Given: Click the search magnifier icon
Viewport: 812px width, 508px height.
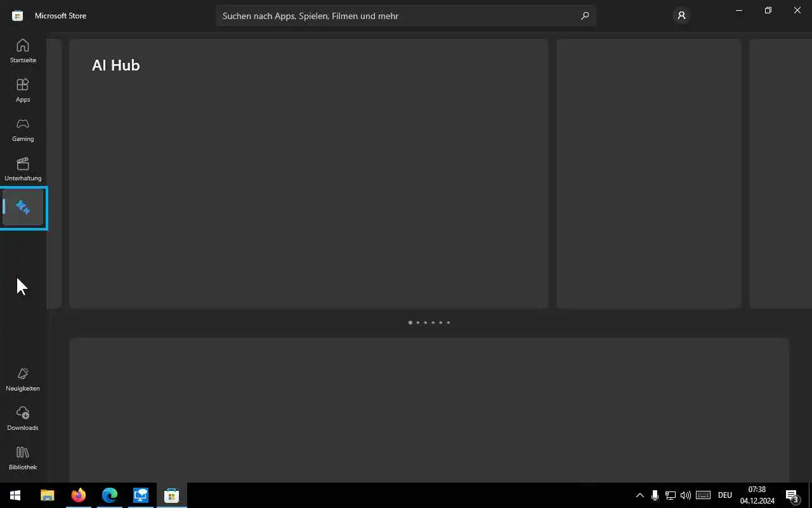Looking at the screenshot, I should pyautogui.click(x=584, y=16).
